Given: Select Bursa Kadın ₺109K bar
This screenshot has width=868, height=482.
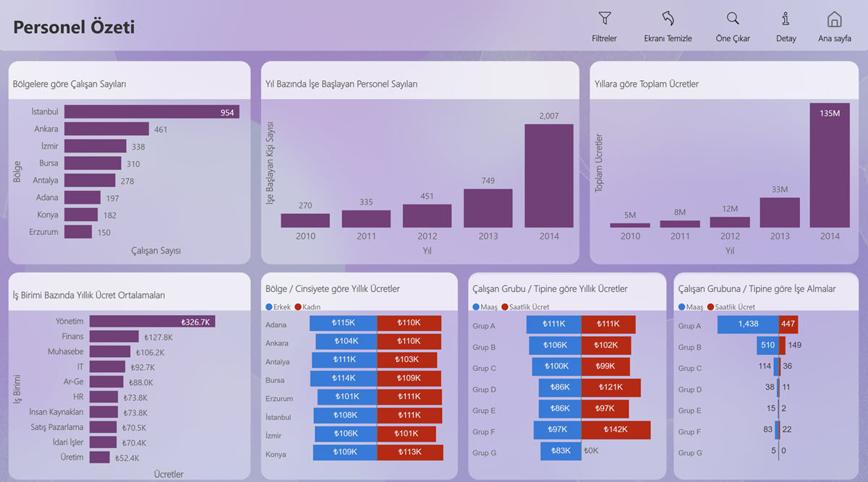Looking at the screenshot, I should [409, 378].
